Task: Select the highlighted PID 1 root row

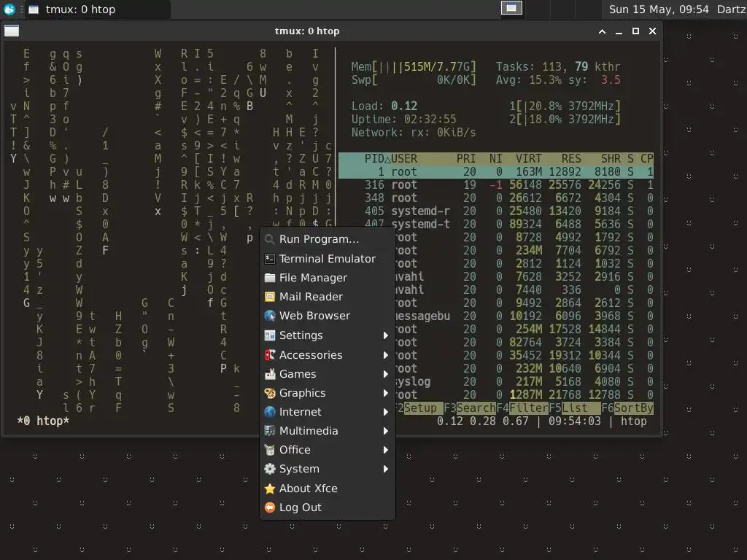Action: (495, 172)
